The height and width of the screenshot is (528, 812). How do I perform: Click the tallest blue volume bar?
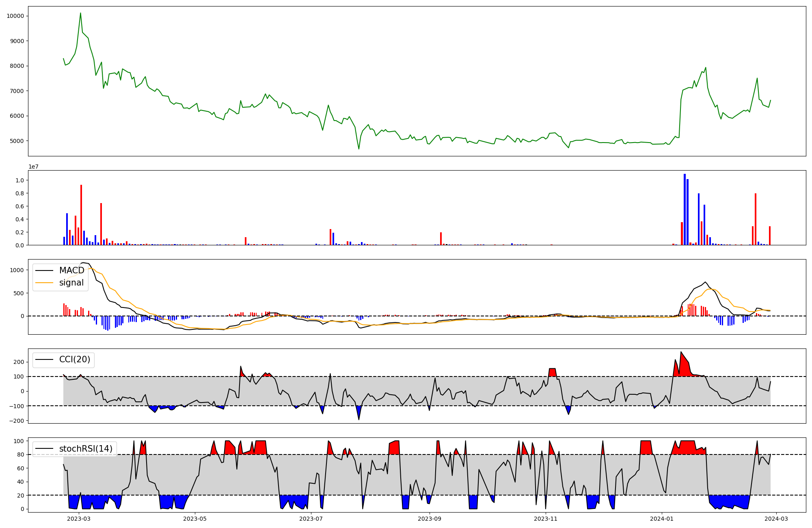pyautogui.click(x=685, y=209)
